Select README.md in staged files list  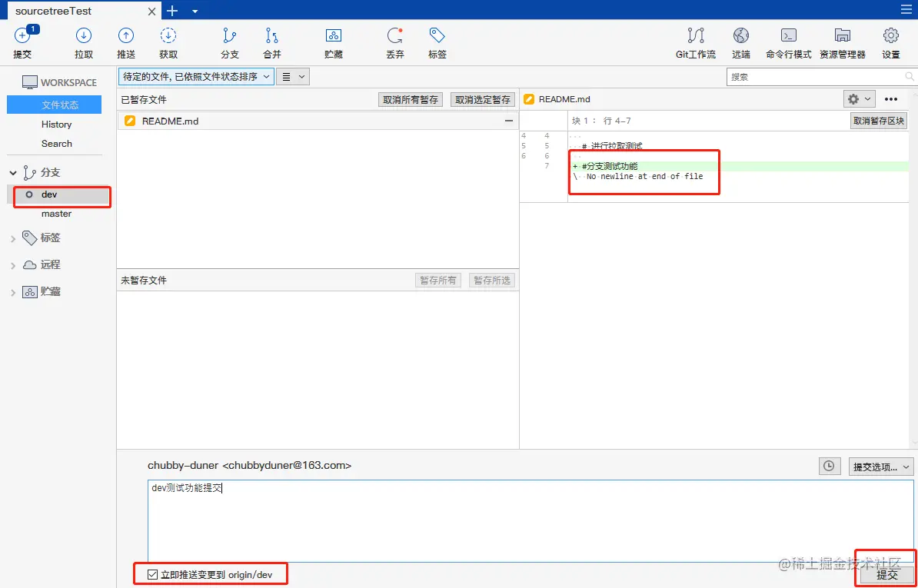(x=318, y=121)
